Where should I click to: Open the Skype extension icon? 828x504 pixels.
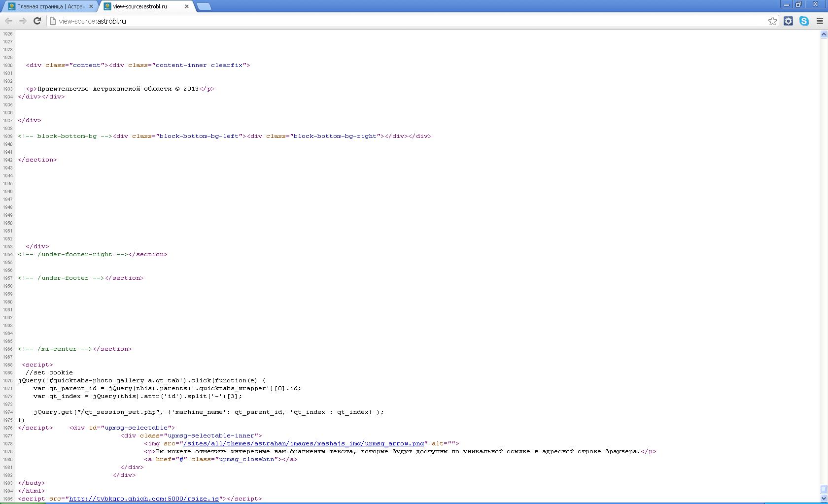tap(804, 21)
